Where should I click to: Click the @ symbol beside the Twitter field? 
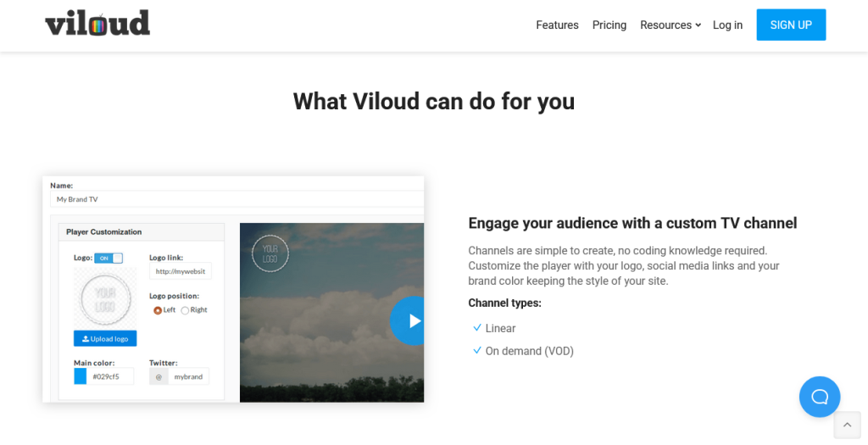(x=159, y=376)
